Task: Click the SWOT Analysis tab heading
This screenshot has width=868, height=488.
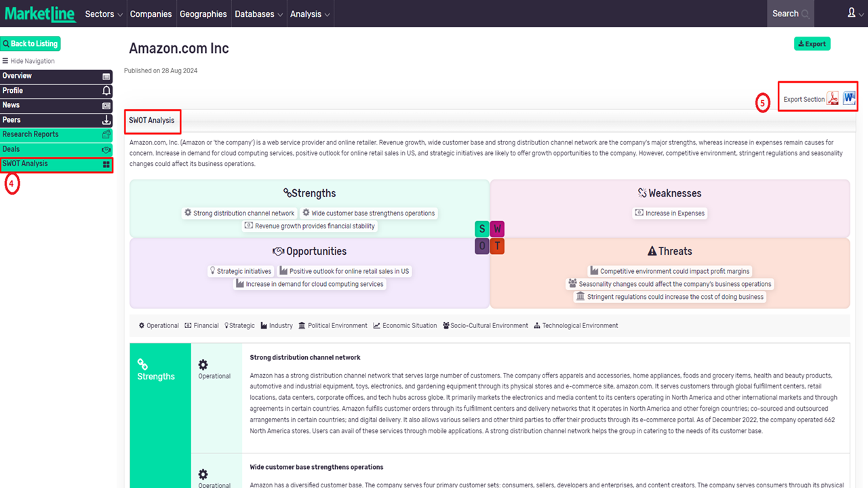Action: [x=152, y=121]
